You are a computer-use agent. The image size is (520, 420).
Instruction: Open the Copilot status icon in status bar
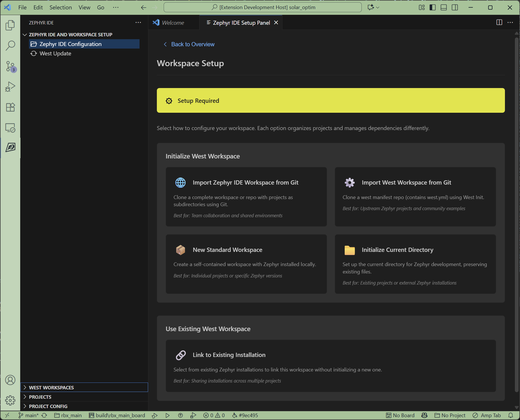pos(425,415)
